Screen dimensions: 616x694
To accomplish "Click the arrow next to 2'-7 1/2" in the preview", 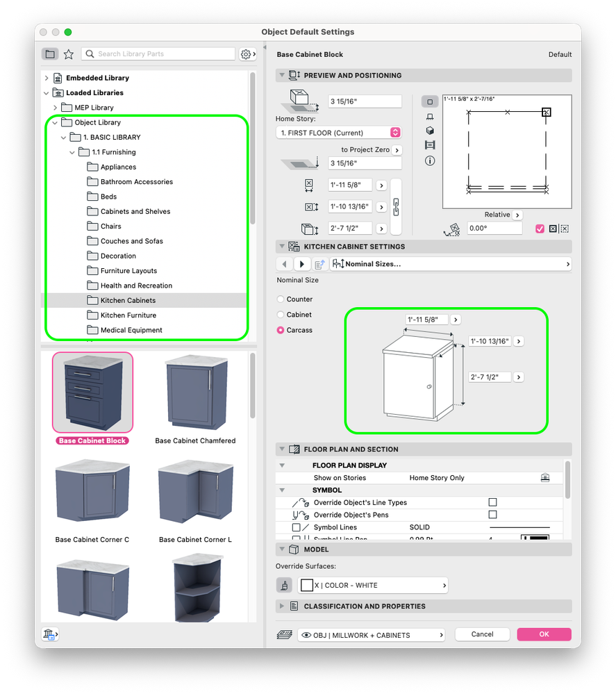I will 519,377.
